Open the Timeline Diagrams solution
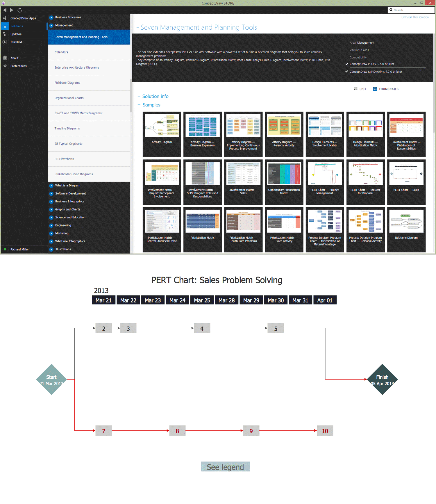 click(x=89, y=129)
